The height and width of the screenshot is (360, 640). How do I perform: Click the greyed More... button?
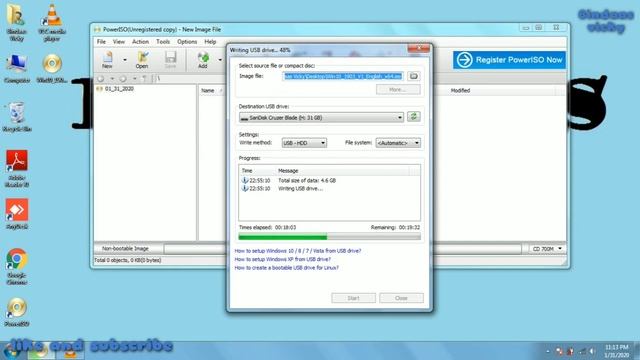[x=398, y=89]
